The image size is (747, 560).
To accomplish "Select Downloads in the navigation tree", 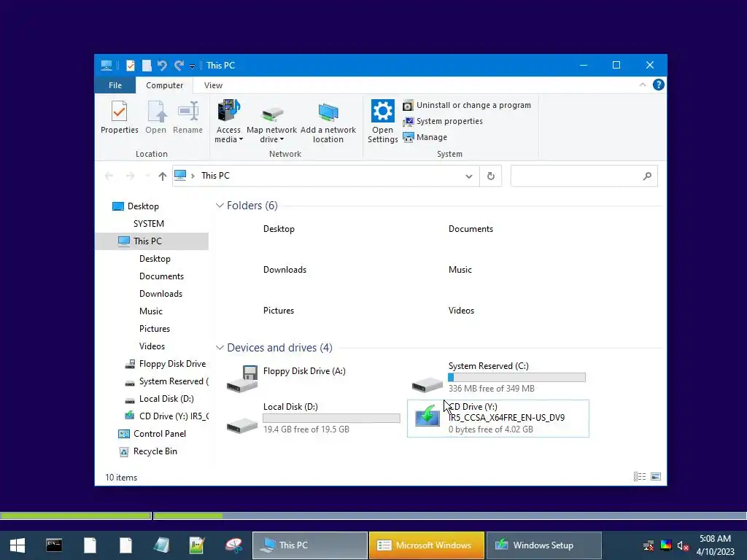I will click(160, 294).
